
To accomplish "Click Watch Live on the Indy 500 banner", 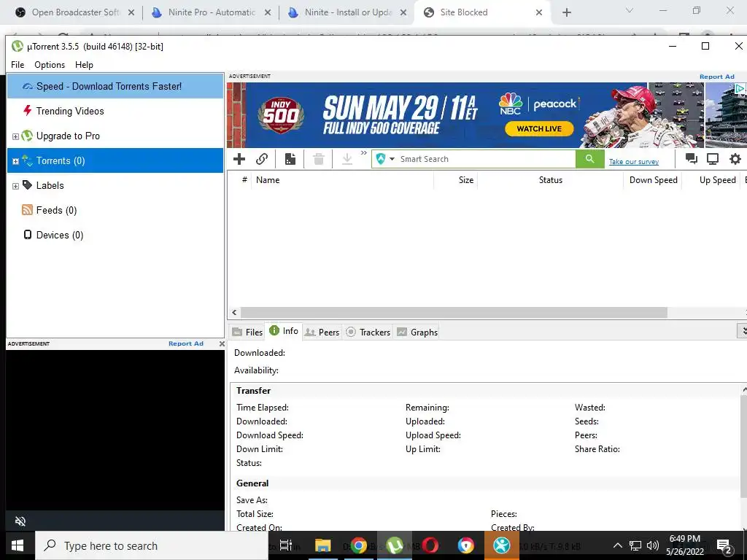I will coord(539,128).
